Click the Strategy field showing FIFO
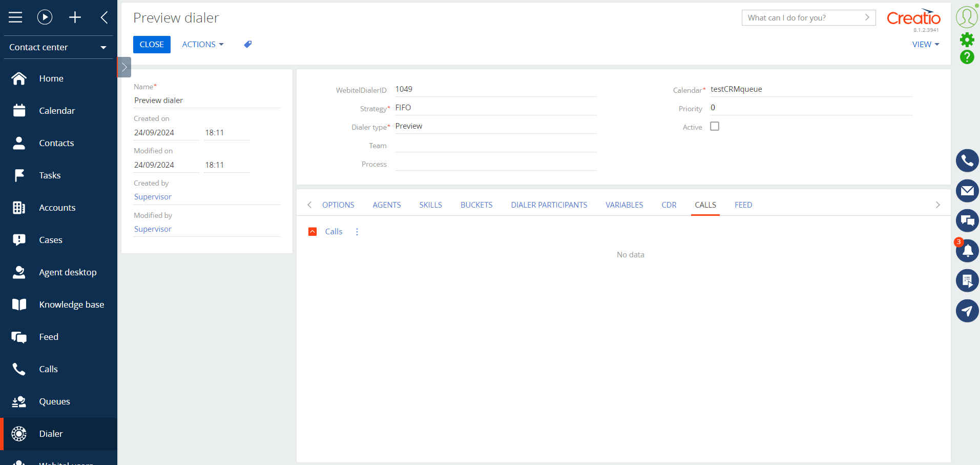 tap(495, 108)
